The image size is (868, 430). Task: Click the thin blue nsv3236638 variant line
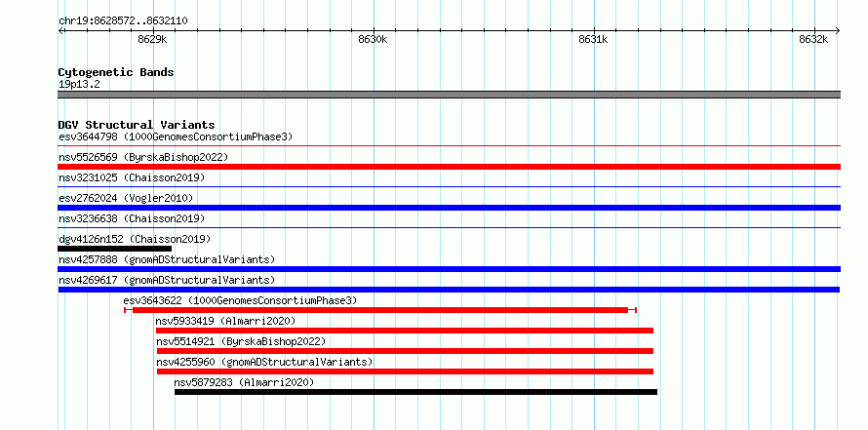(449, 228)
